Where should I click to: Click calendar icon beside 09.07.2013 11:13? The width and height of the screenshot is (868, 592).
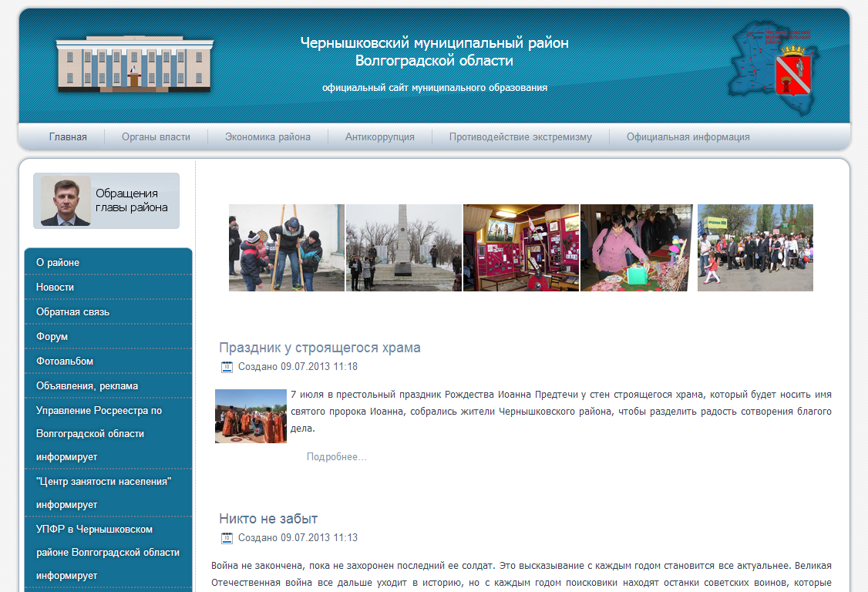[x=227, y=538]
